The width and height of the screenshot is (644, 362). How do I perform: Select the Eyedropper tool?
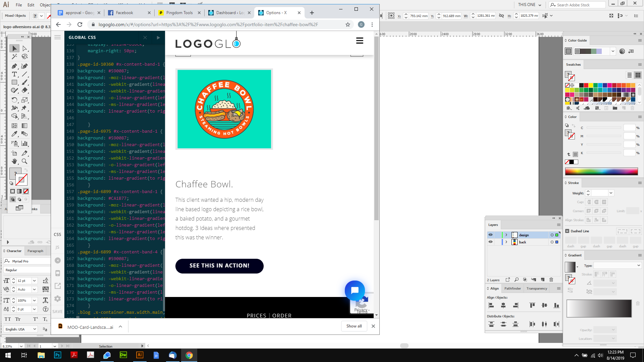point(14,134)
